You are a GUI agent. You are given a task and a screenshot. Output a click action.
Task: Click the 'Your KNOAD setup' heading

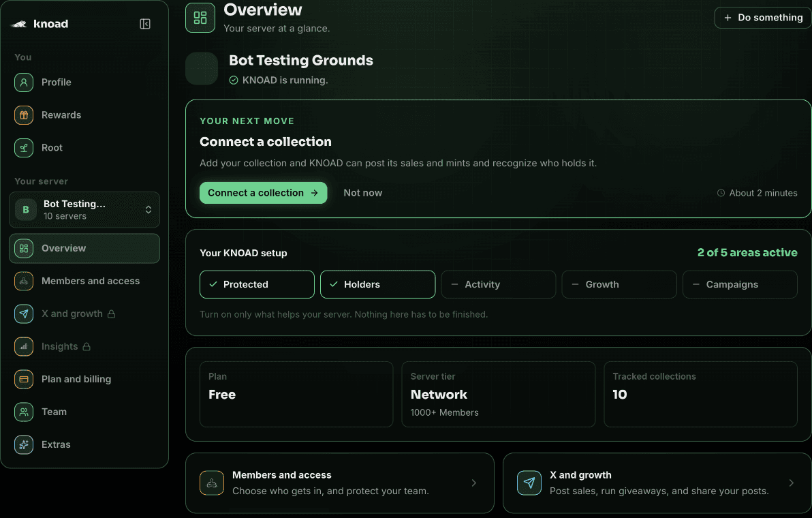point(243,253)
